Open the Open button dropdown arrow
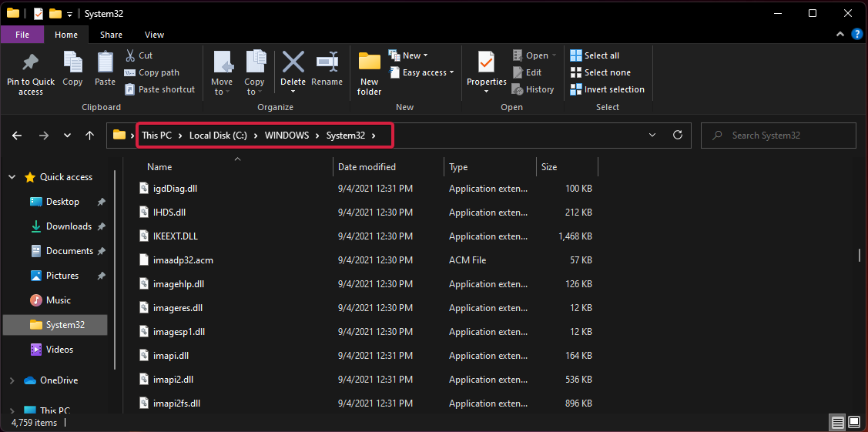Screen dimensions: 868x432 (x=554, y=55)
